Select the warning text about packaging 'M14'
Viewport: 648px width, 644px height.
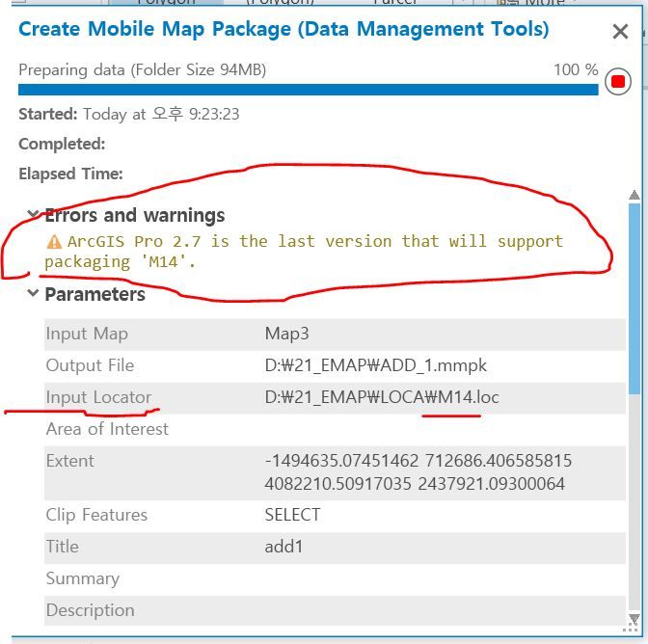click(x=304, y=252)
